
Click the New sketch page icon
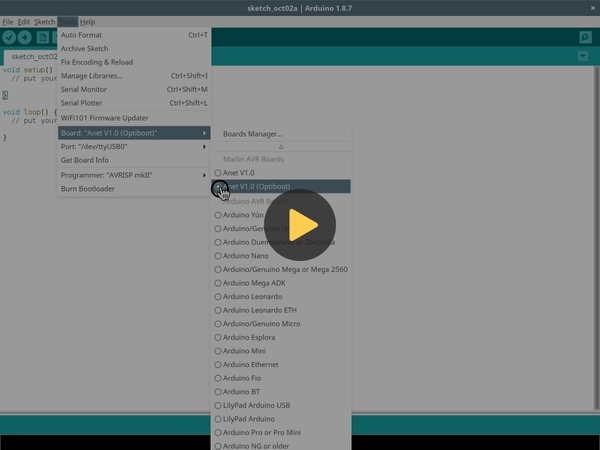click(42, 37)
